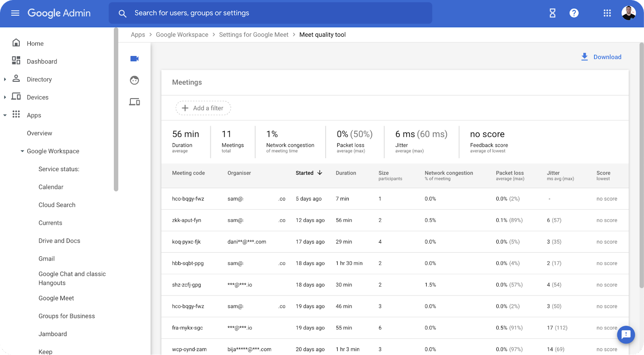Click the Download link

607,57
